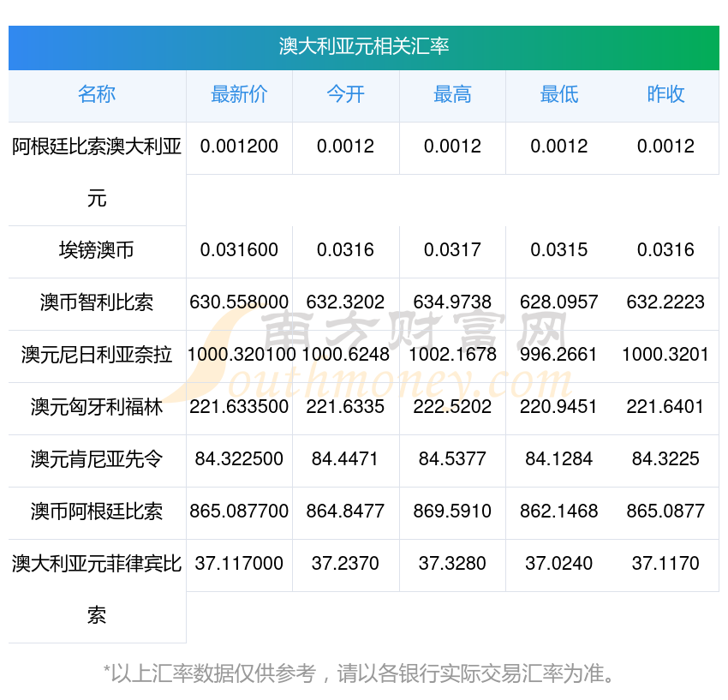
Task: Click the 澳币智利比索 row name
Action: pos(97,302)
